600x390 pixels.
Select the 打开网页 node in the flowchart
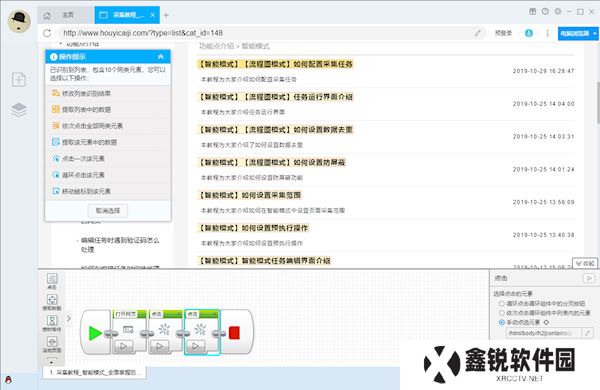click(x=129, y=331)
